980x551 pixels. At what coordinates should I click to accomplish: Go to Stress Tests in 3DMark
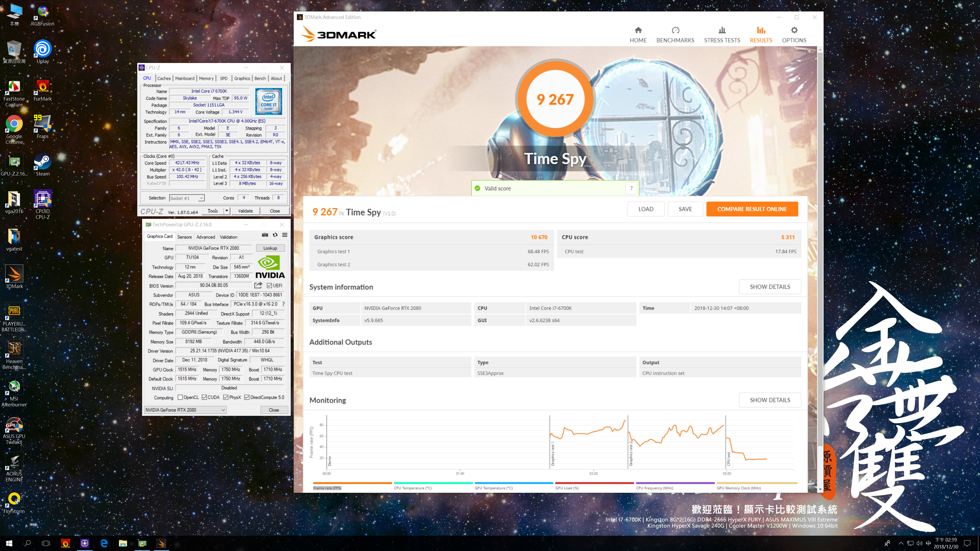(x=722, y=35)
